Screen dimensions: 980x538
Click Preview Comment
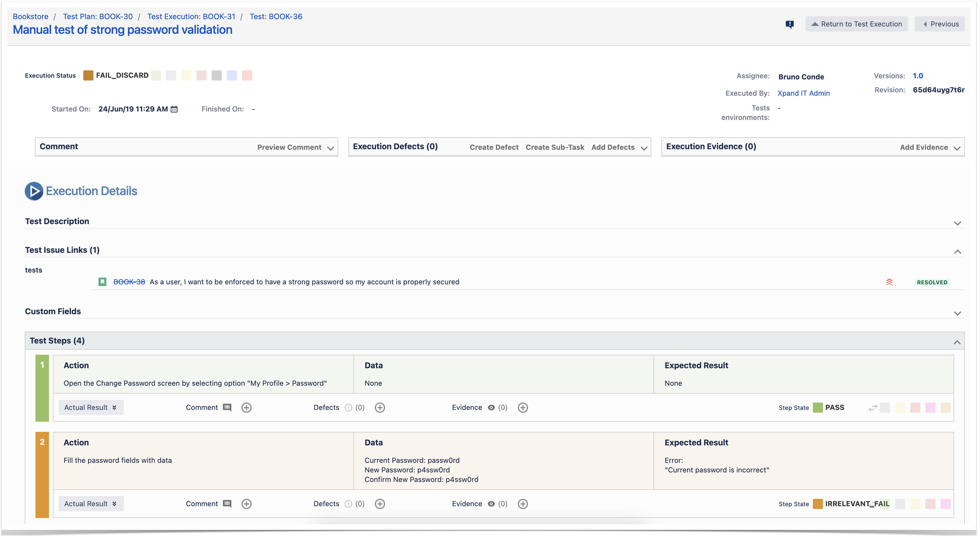pos(289,147)
